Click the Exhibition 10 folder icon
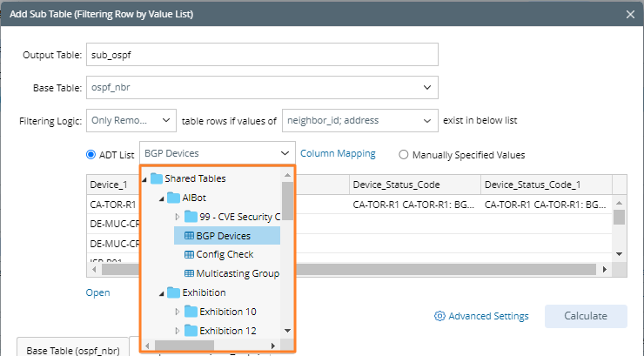The image size is (644, 356). [190, 312]
